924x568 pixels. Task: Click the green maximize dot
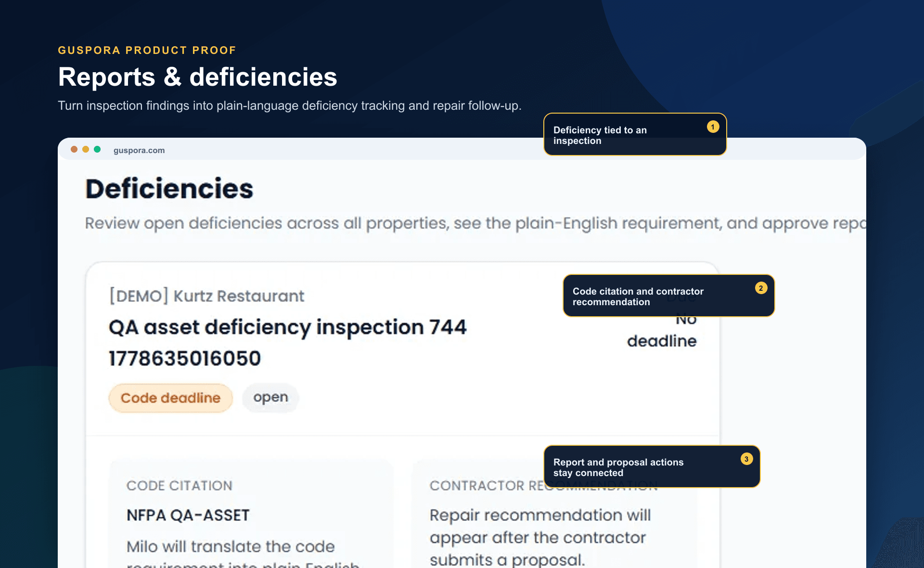(x=97, y=149)
